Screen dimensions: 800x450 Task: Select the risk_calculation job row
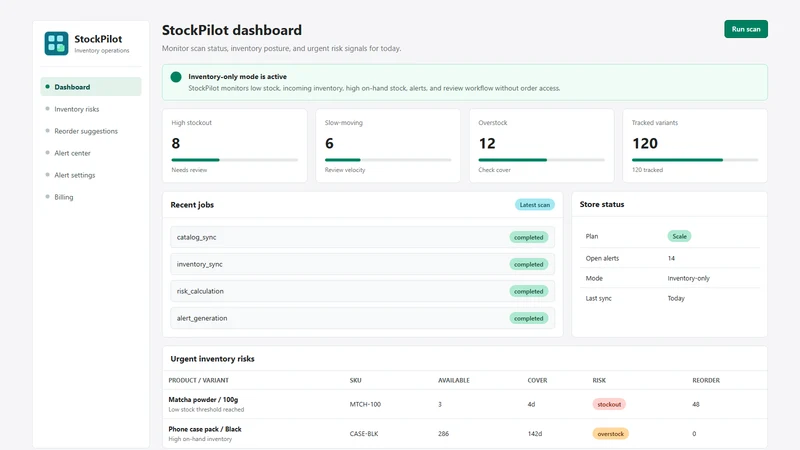[x=362, y=291]
